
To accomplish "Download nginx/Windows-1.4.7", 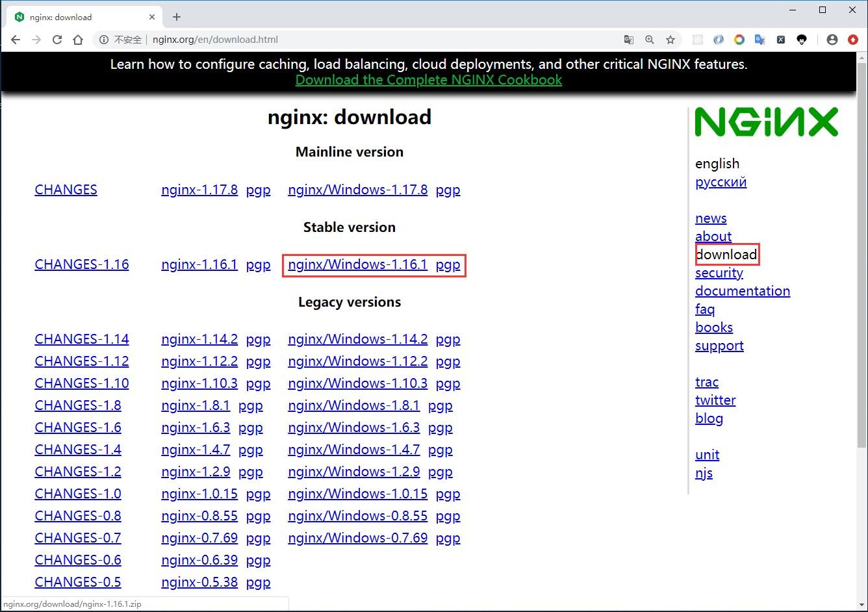I will tap(354, 450).
